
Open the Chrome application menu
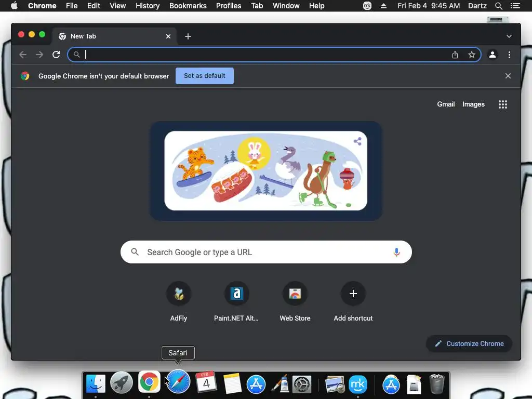(42, 6)
